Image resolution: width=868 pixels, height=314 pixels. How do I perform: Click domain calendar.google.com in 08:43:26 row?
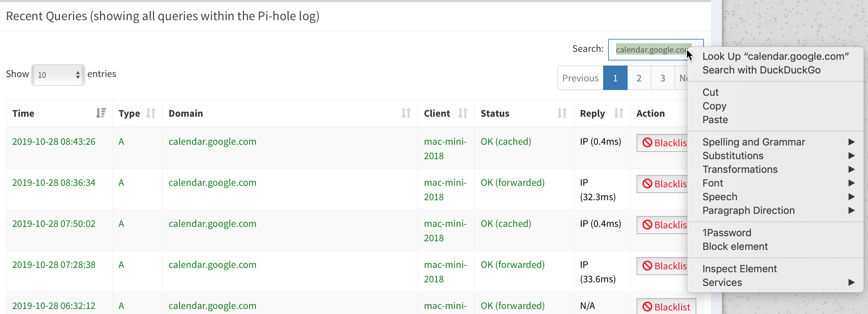[212, 142]
